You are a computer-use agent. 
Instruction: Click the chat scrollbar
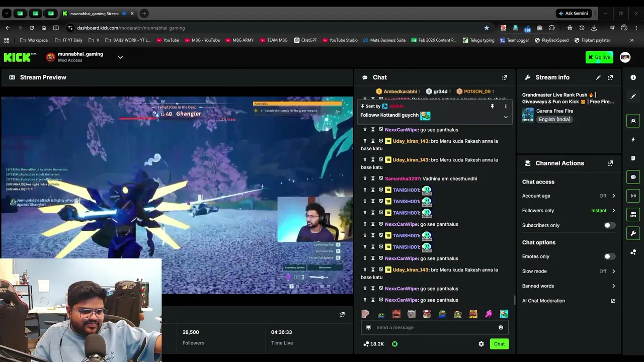point(514,300)
